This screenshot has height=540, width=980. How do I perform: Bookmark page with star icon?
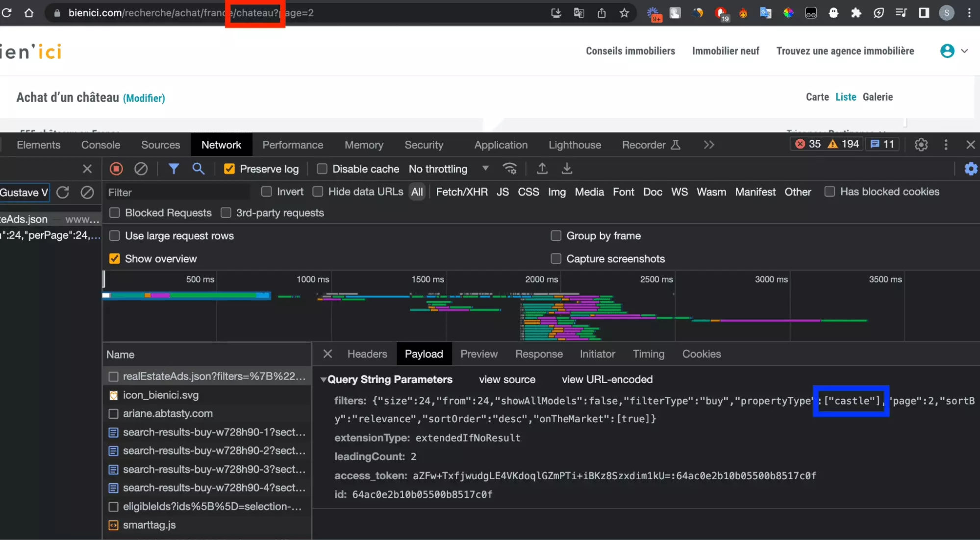point(624,13)
